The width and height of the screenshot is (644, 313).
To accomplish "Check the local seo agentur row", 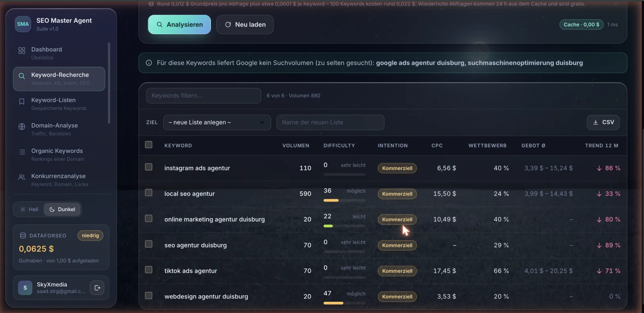I will [149, 193].
